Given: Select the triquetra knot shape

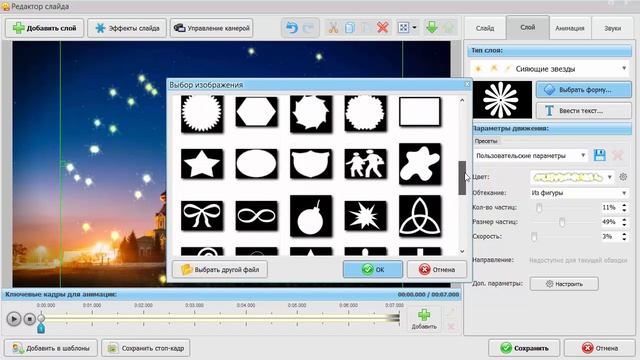Looking at the screenshot, I should (x=420, y=216).
